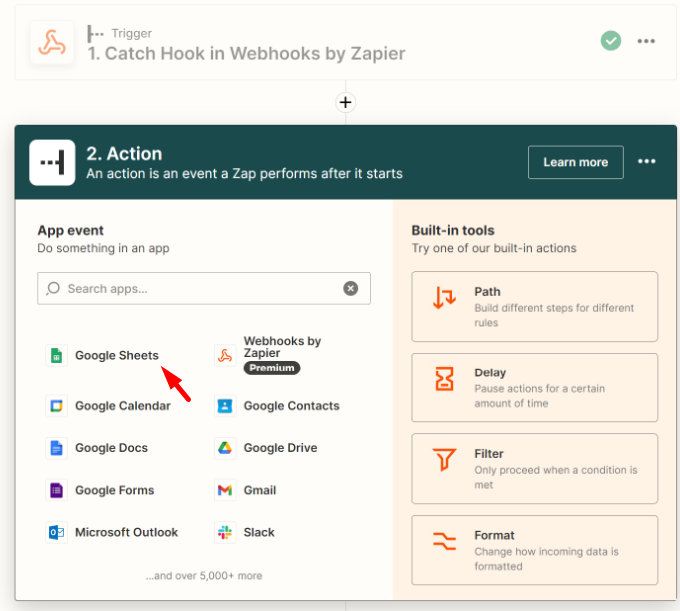Viewport: 680px width, 611px height.
Task: Select the Microsoft Outlook icon
Action: point(56,533)
